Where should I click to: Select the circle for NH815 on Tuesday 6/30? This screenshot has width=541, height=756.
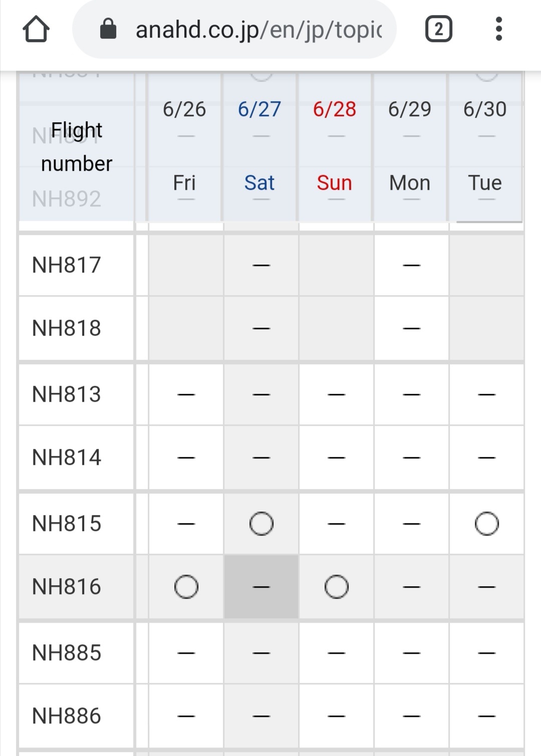(x=486, y=524)
